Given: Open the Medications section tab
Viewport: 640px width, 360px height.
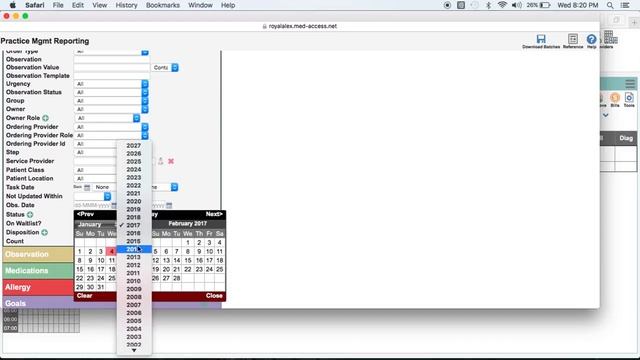Looking at the screenshot, I should [38, 271].
